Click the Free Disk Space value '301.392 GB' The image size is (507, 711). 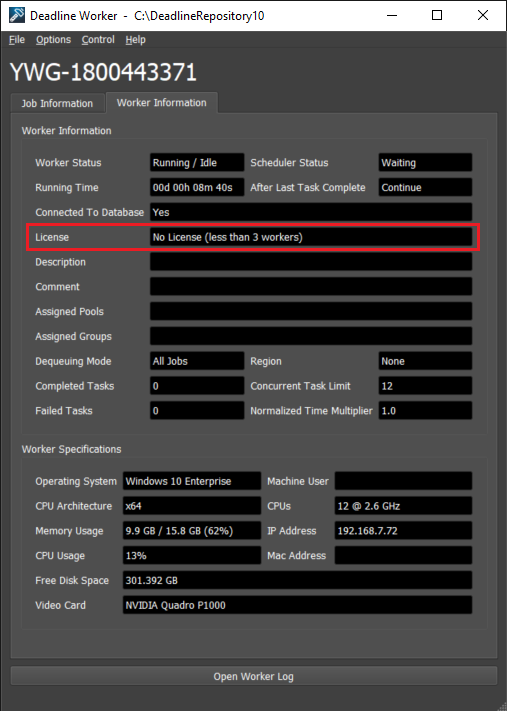pos(297,580)
